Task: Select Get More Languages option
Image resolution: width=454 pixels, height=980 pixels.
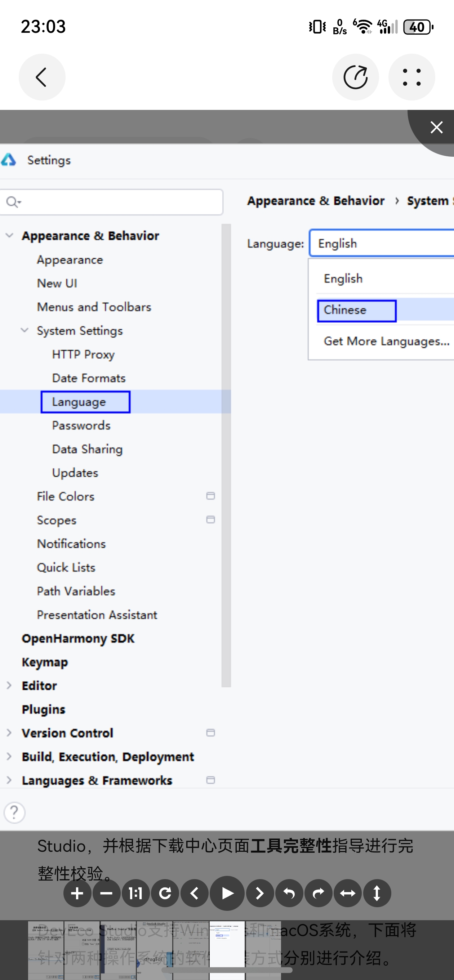Action: point(386,341)
